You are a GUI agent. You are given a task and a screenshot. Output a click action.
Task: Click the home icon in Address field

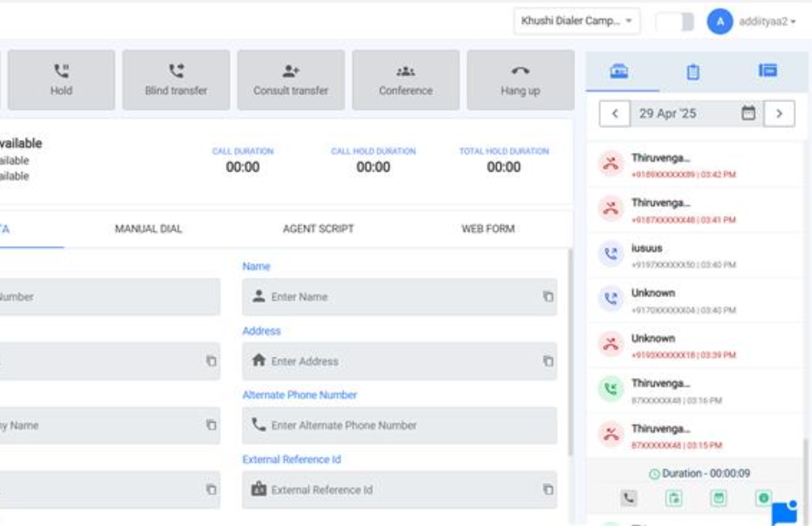tap(259, 360)
